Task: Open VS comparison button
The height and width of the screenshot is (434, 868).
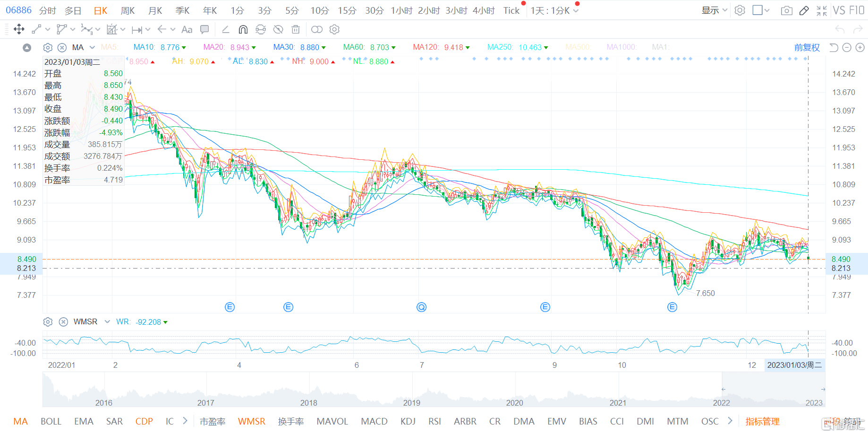Action: pos(839,10)
